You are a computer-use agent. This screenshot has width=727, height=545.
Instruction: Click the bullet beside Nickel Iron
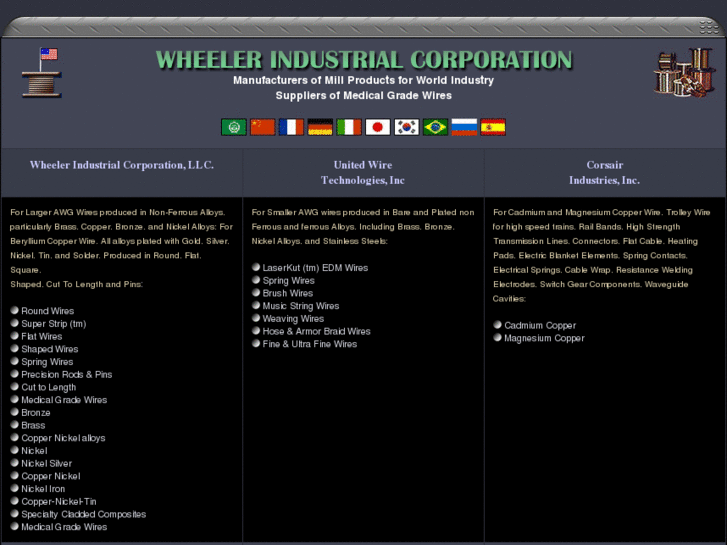tap(14, 488)
